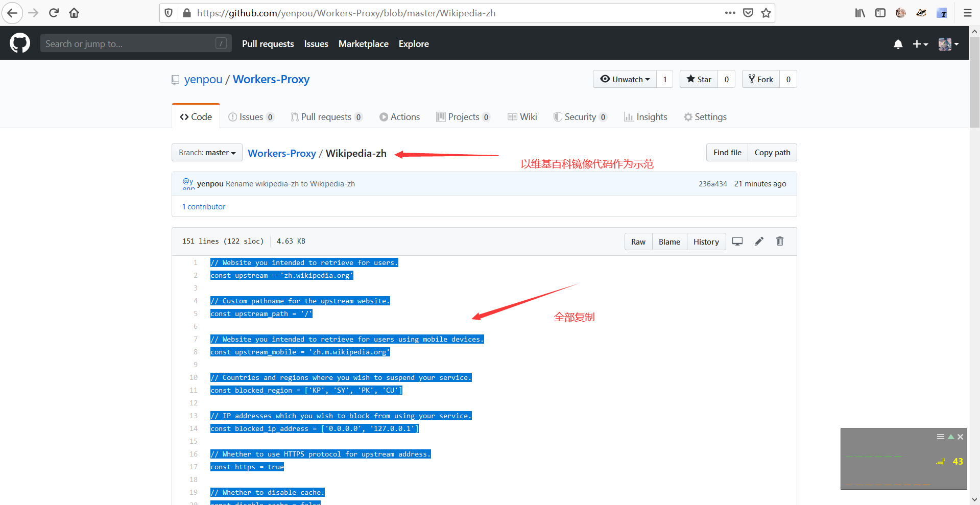Click the Copy path button
This screenshot has width=980, height=505.
772,153
